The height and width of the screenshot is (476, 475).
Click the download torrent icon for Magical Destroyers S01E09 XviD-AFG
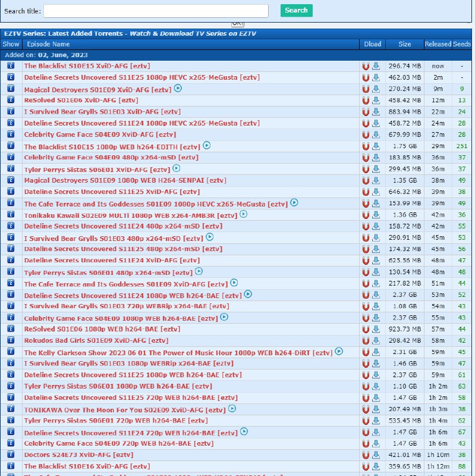(x=376, y=89)
